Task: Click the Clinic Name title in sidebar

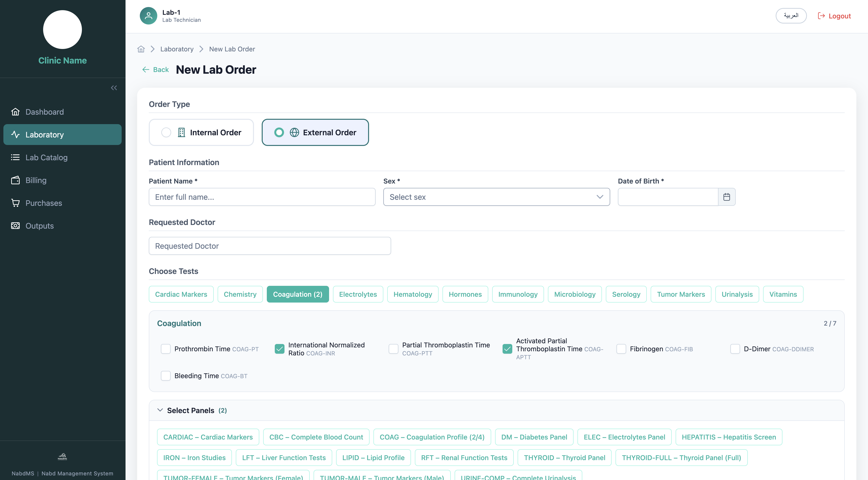Action: 62,60
